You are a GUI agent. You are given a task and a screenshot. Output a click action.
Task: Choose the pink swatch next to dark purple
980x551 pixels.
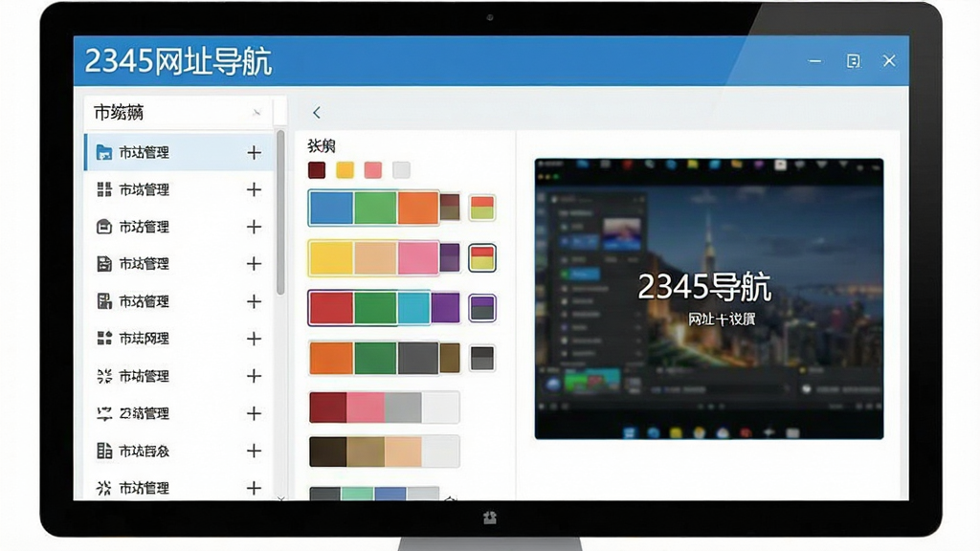(417, 258)
